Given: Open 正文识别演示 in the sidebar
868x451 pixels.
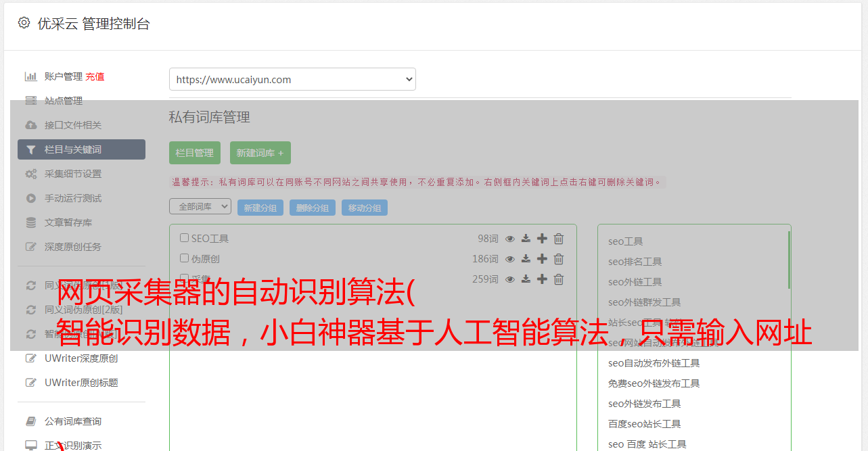Looking at the screenshot, I should [73, 446].
